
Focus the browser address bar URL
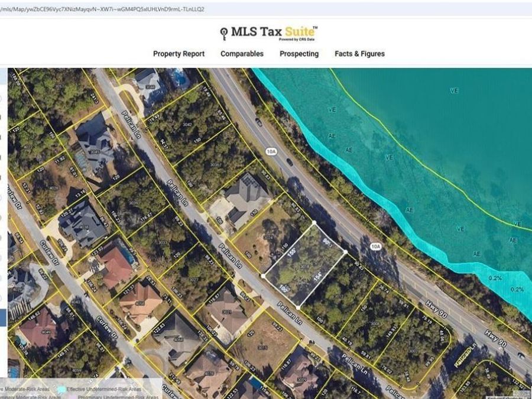coord(102,9)
